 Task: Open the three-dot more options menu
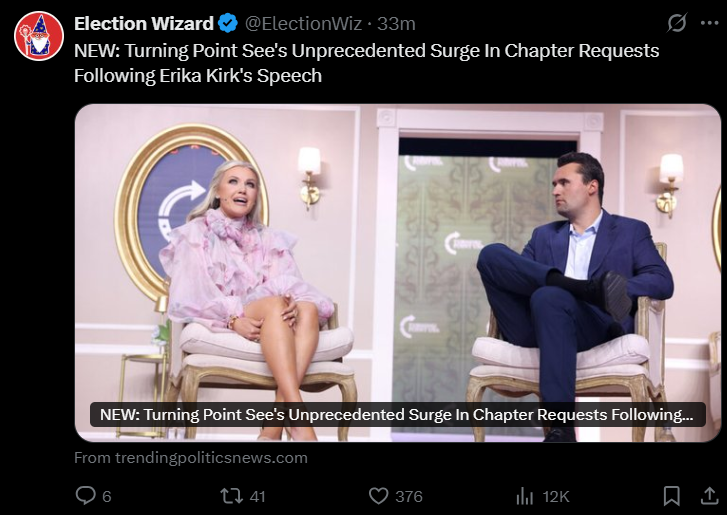(709, 23)
